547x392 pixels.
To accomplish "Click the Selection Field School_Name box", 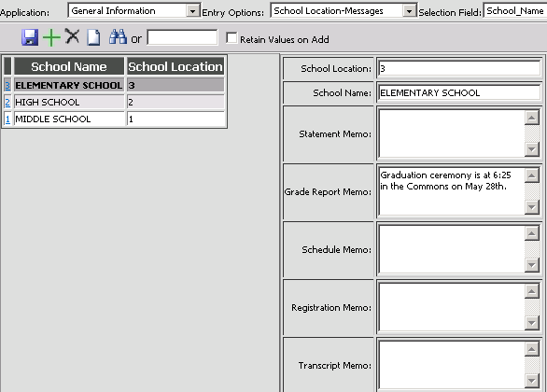I will (x=515, y=11).
